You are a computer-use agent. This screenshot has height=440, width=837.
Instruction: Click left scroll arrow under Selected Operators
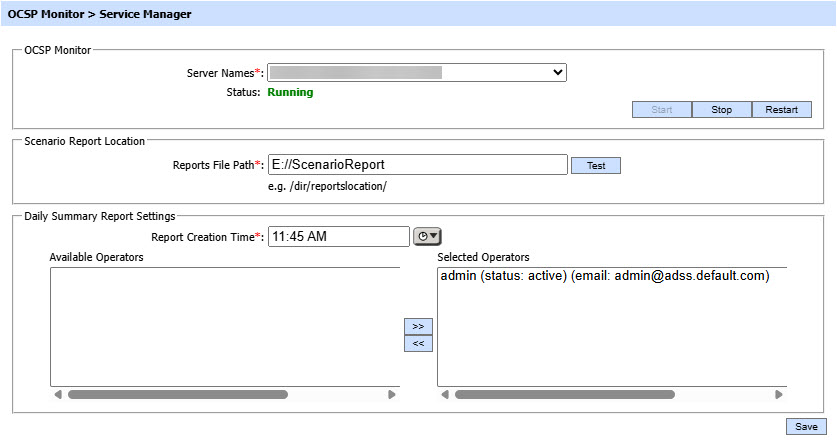click(x=444, y=395)
